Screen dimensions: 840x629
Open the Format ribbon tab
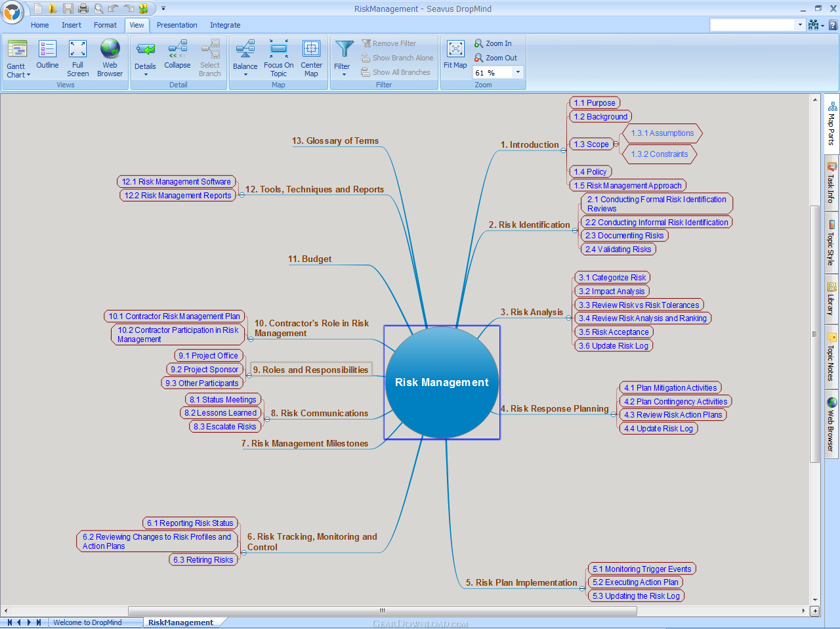coord(105,25)
